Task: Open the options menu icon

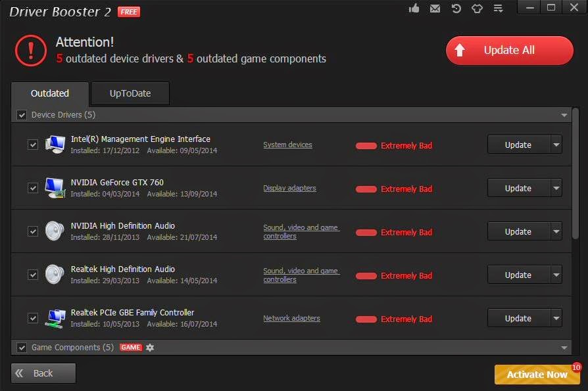Action: (x=498, y=9)
